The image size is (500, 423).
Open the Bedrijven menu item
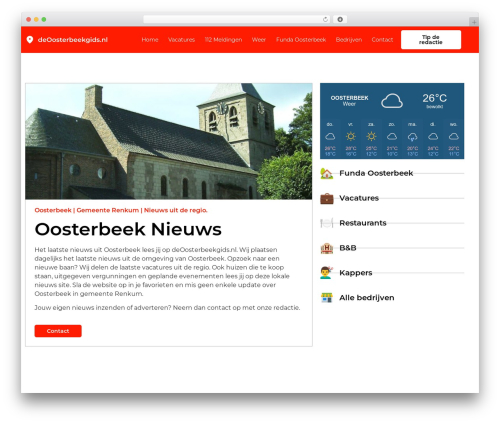point(349,40)
